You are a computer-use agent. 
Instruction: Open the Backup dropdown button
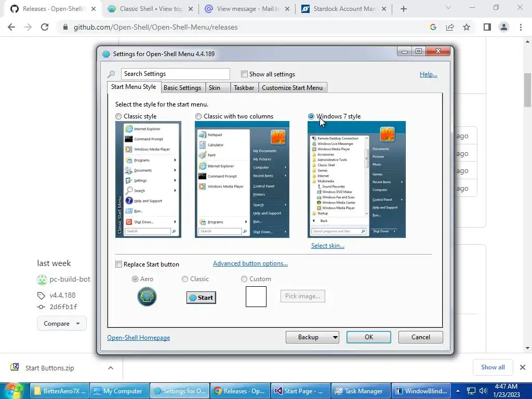(x=312, y=337)
